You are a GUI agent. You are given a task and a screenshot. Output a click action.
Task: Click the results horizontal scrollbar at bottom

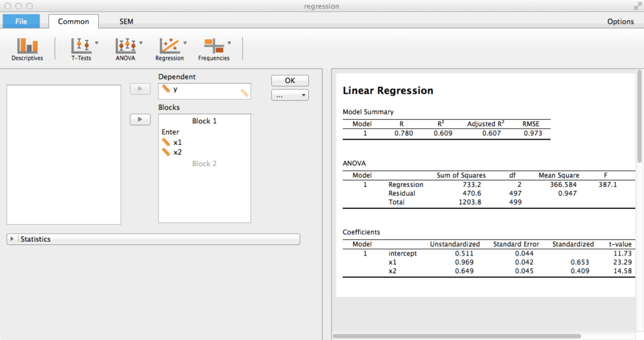(x=456, y=336)
